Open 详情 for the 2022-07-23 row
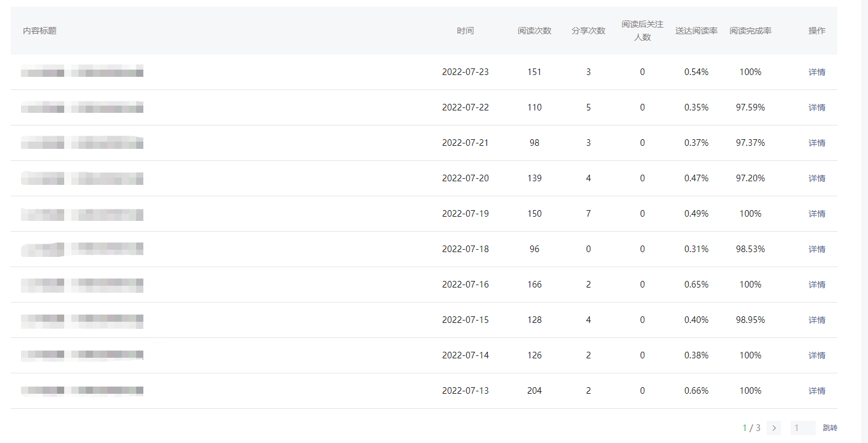 (x=816, y=72)
